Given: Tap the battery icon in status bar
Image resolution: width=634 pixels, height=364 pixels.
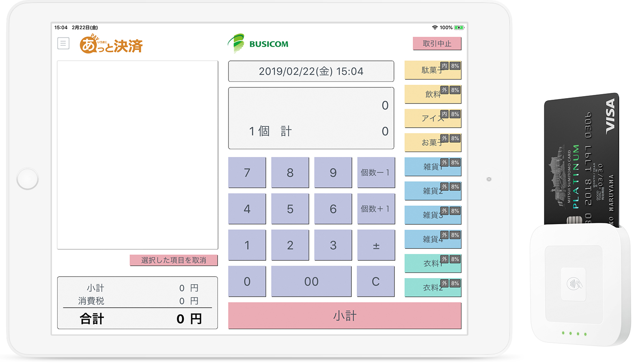Looking at the screenshot, I should pos(459,28).
